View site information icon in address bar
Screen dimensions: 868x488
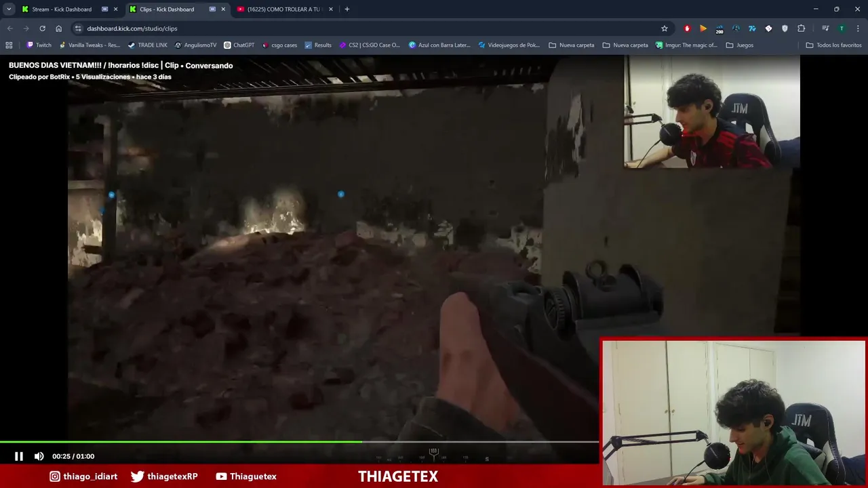[x=78, y=28]
